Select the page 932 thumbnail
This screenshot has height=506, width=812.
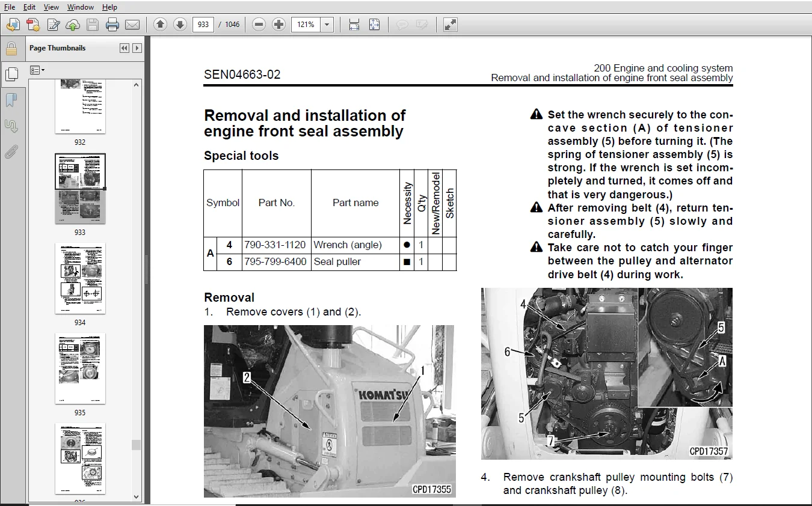click(80, 106)
